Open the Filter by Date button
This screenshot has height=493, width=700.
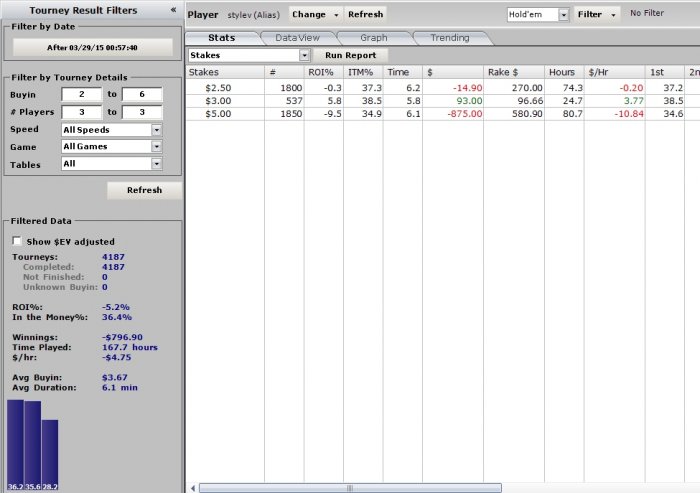pyautogui.click(x=92, y=47)
